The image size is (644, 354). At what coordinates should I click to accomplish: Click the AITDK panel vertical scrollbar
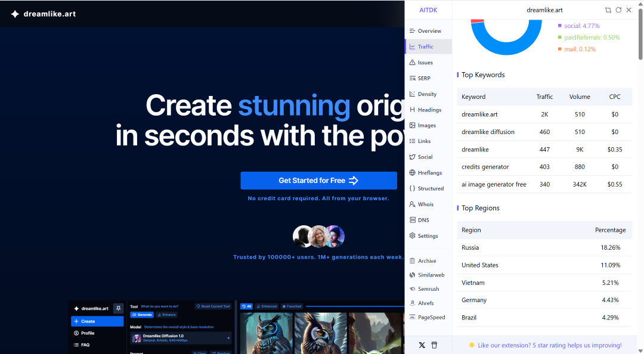(x=640, y=34)
